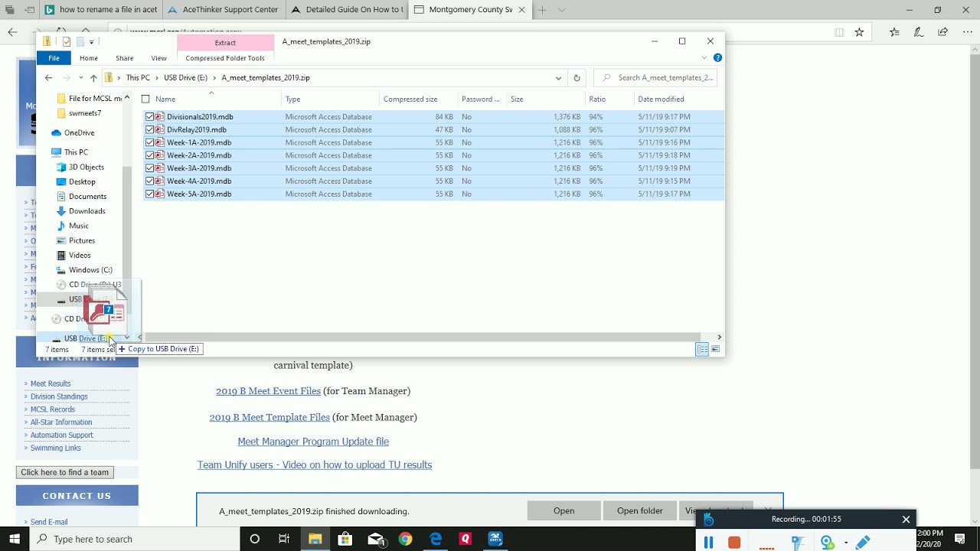Image resolution: width=980 pixels, height=551 pixels.
Task: Click the Click here to find a team button
Action: [65, 472]
